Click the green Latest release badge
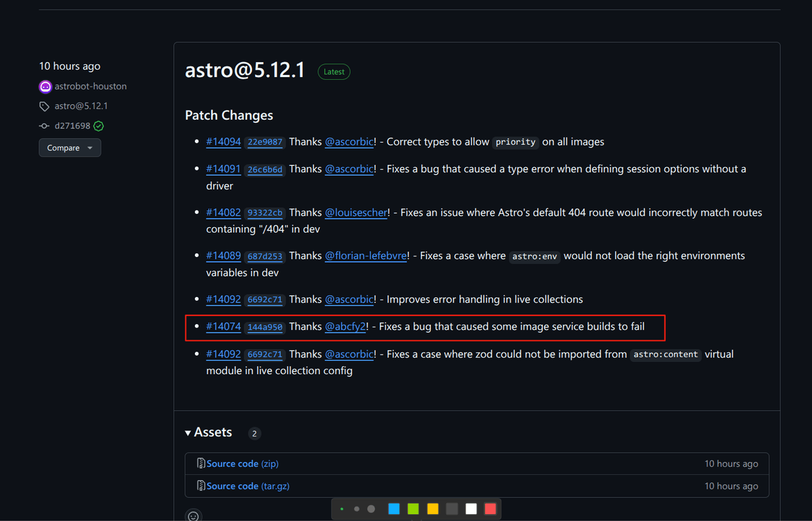The width and height of the screenshot is (812, 521). pos(334,72)
